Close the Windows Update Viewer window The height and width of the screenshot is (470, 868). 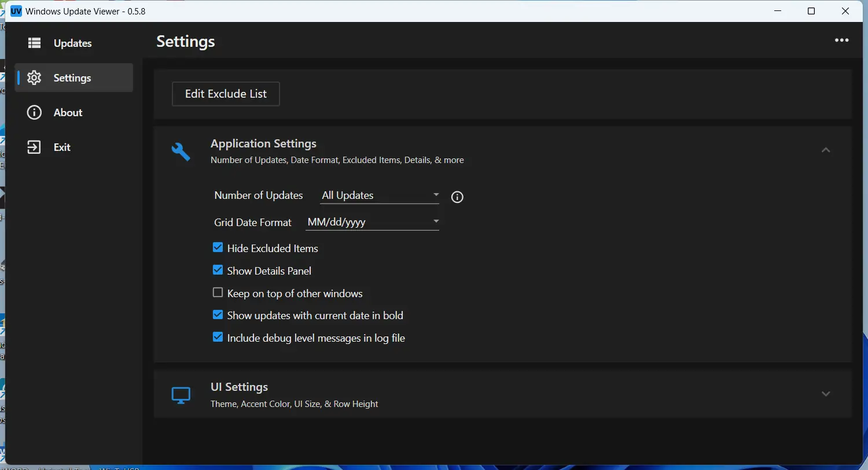pyautogui.click(x=845, y=11)
